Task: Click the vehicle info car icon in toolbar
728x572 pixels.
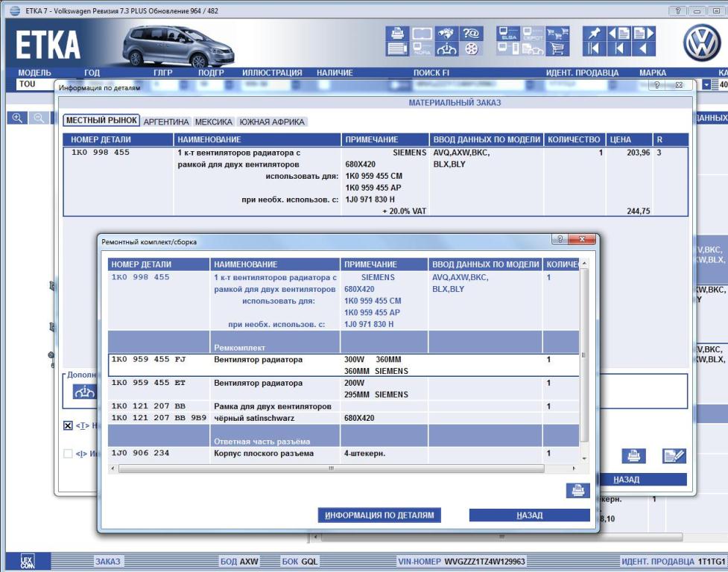Action: (446, 48)
